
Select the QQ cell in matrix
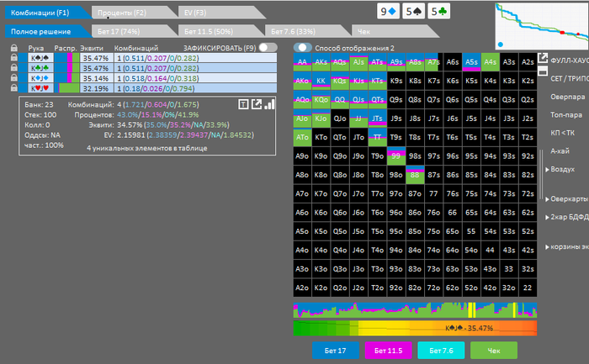point(340,99)
